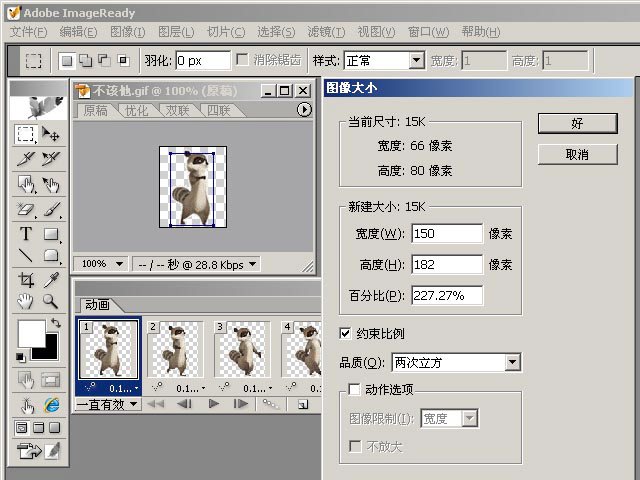Click the feather logo at toolbox top
The height and width of the screenshot is (480, 640).
tap(39, 107)
